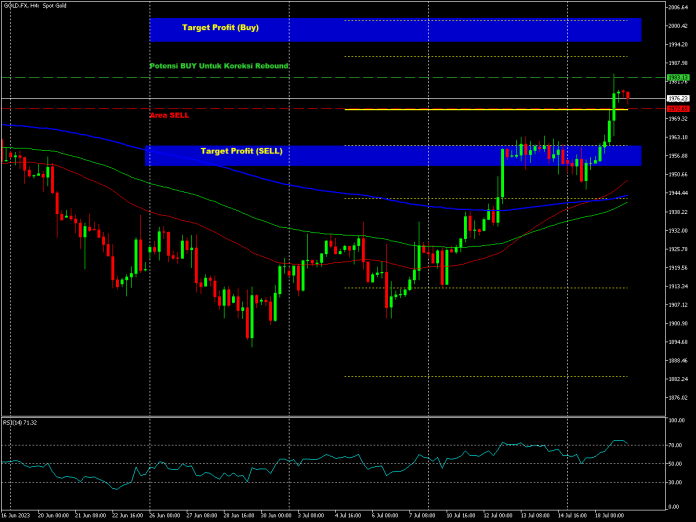696x522 pixels.
Task: Click the 1876.02 price scale value
Action: coord(678,398)
